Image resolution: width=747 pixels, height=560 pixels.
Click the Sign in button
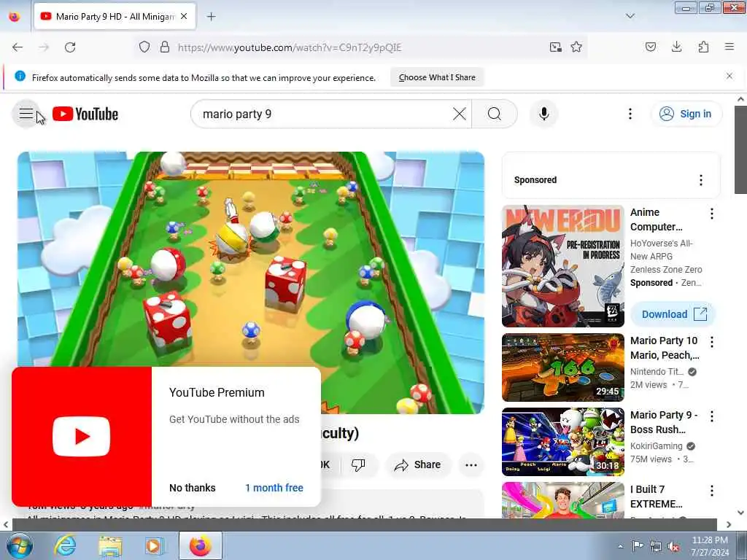pos(686,114)
